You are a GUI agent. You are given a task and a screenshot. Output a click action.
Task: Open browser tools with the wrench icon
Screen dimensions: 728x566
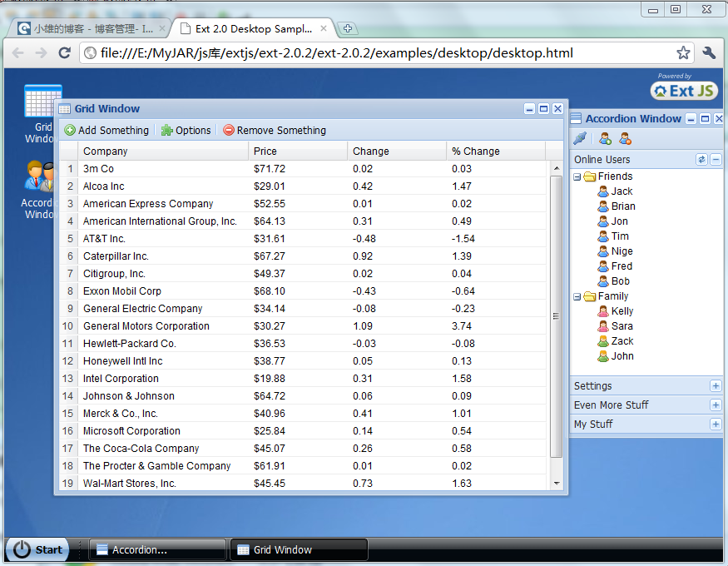click(x=708, y=52)
